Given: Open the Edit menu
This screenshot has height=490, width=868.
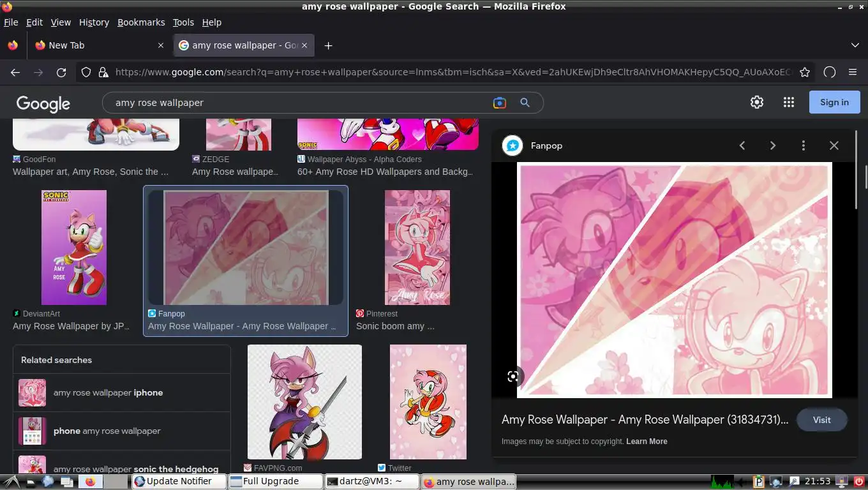Looking at the screenshot, I should (x=34, y=22).
